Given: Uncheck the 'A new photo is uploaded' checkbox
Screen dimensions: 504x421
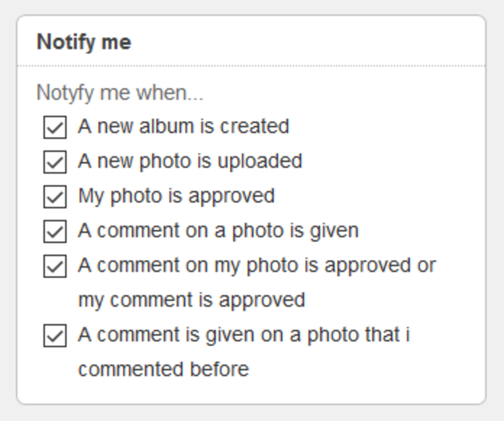Looking at the screenshot, I should tap(55, 162).
